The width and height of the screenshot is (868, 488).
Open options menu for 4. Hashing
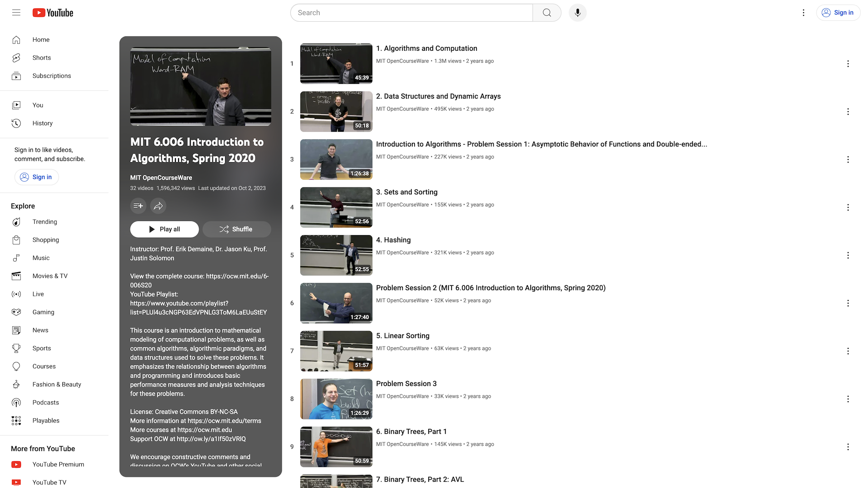[x=848, y=255]
